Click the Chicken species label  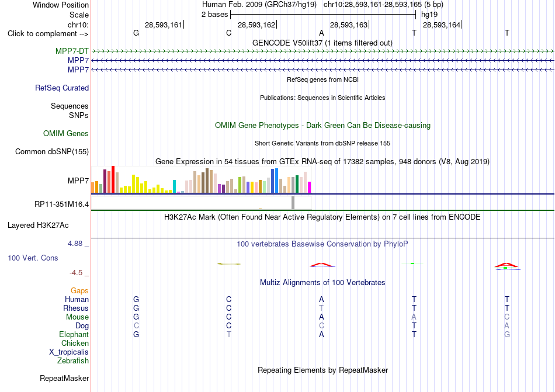pos(75,343)
